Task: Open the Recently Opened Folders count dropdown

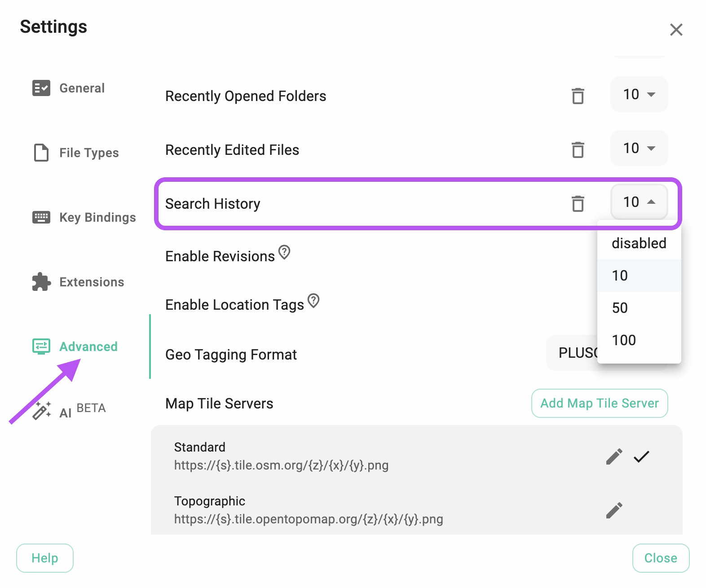Action: coord(638,94)
